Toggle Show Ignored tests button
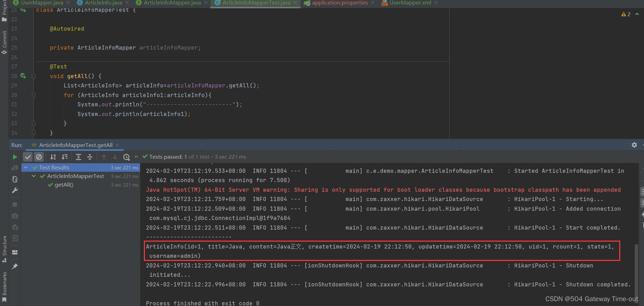The width and height of the screenshot is (644, 306). (39, 157)
